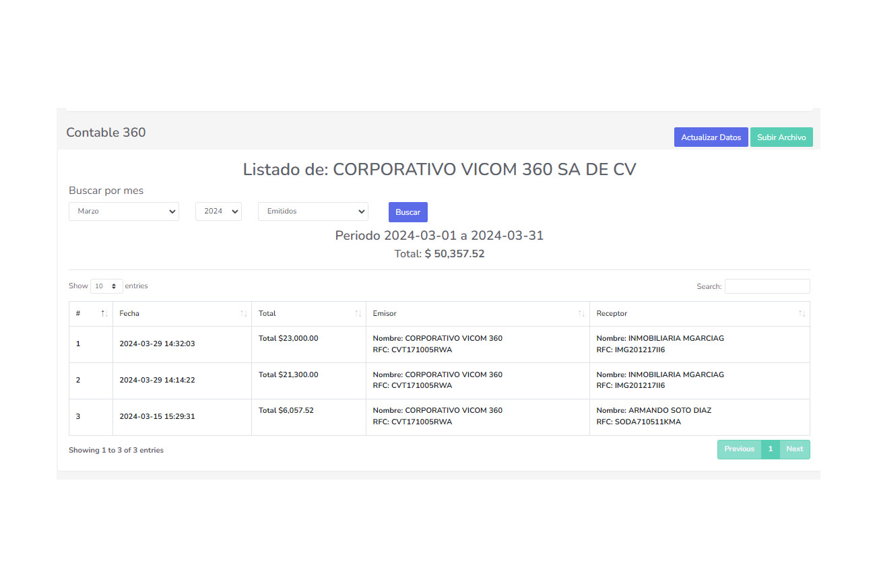The width and height of the screenshot is (877, 588).
Task: Sort table by Fecha column arrows
Action: coord(243,314)
